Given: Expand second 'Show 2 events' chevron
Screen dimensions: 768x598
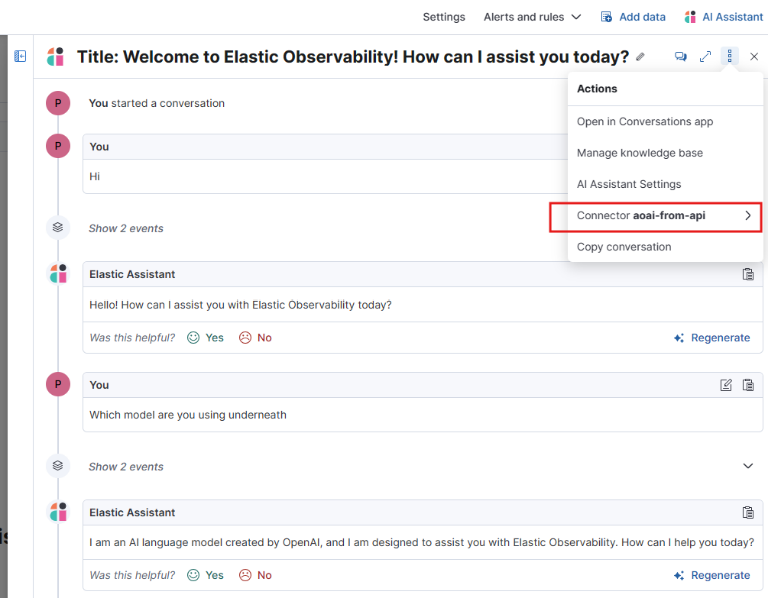Looking at the screenshot, I should pos(748,466).
